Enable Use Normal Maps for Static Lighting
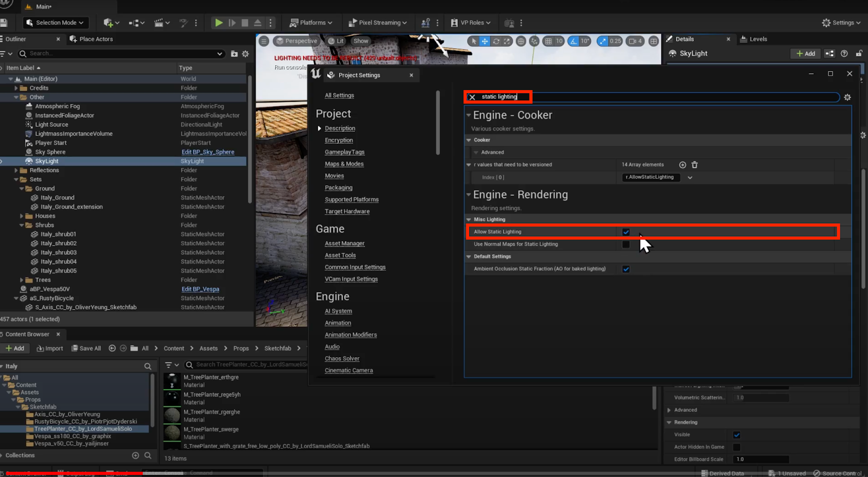868x477 pixels. pos(626,244)
